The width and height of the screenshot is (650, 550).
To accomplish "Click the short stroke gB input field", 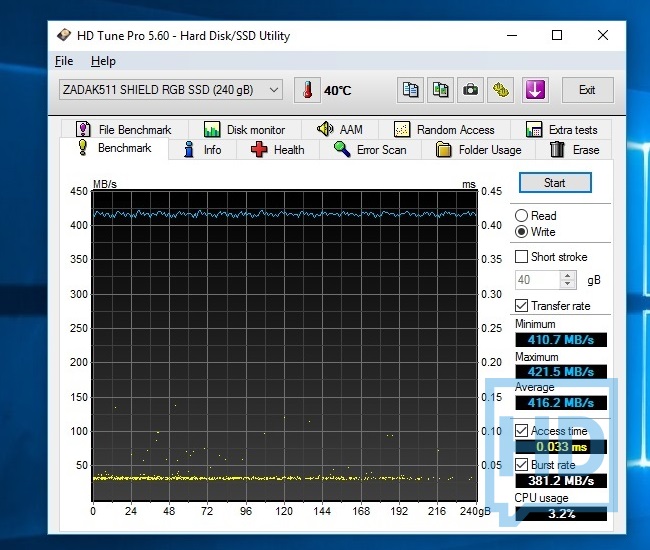I will pyautogui.click(x=537, y=281).
